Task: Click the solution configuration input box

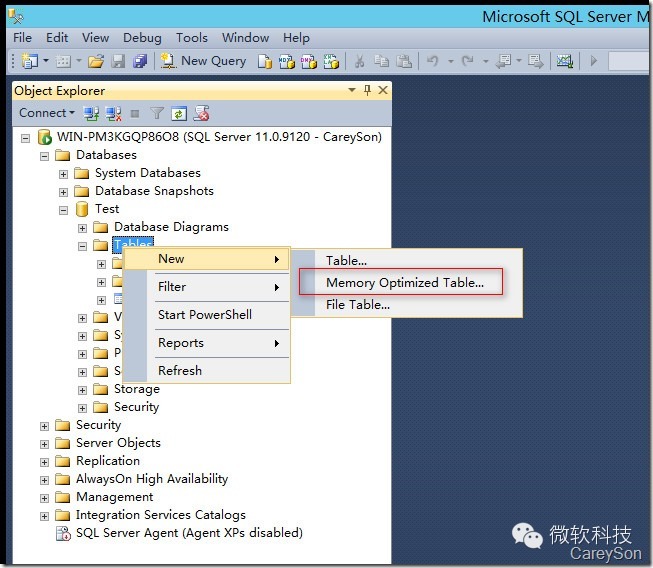Action: pos(628,61)
